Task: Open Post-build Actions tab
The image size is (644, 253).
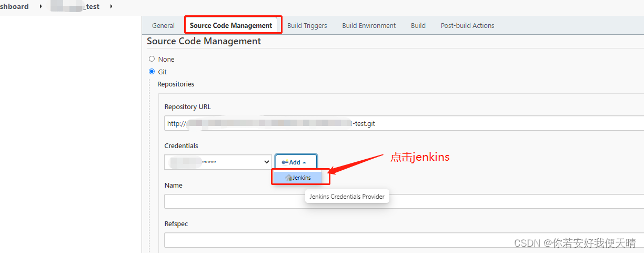Action: (x=467, y=25)
